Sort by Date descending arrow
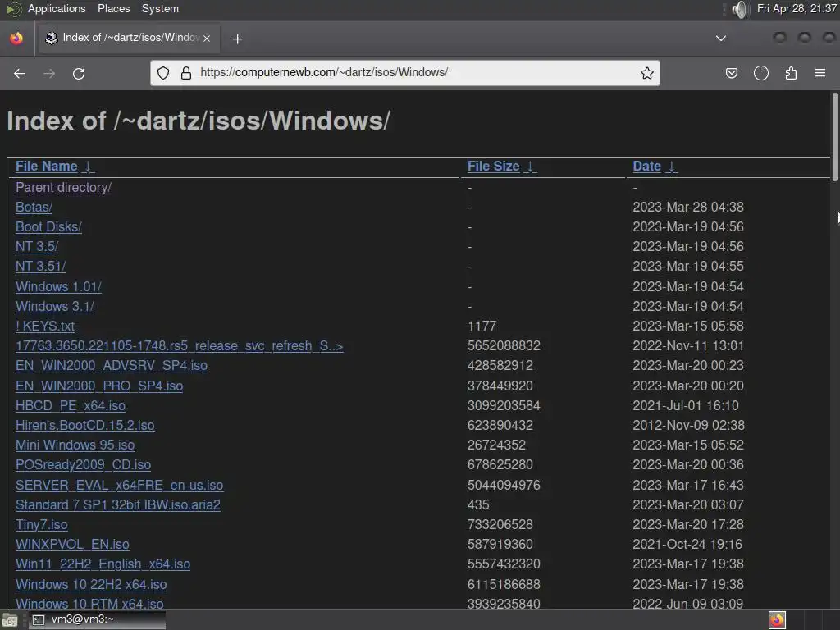The image size is (840, 630). pyautogui.click(x=672, y=167)
